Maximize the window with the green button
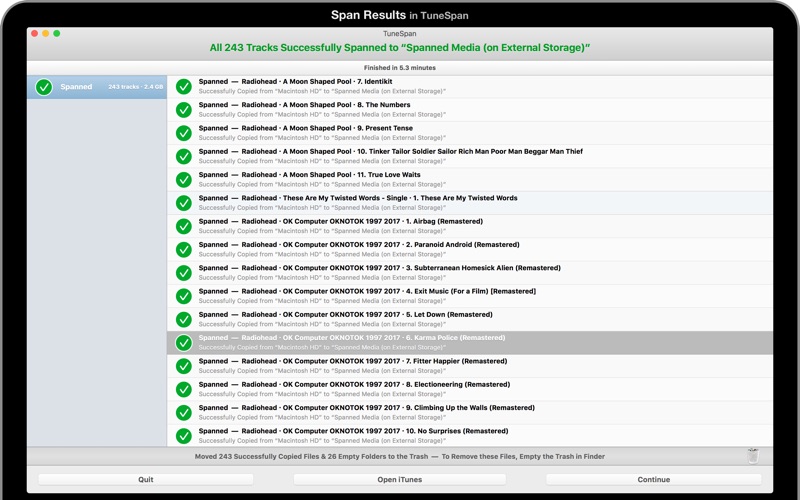The height and width of the screenshot is (500, 800). pos(57,34)
